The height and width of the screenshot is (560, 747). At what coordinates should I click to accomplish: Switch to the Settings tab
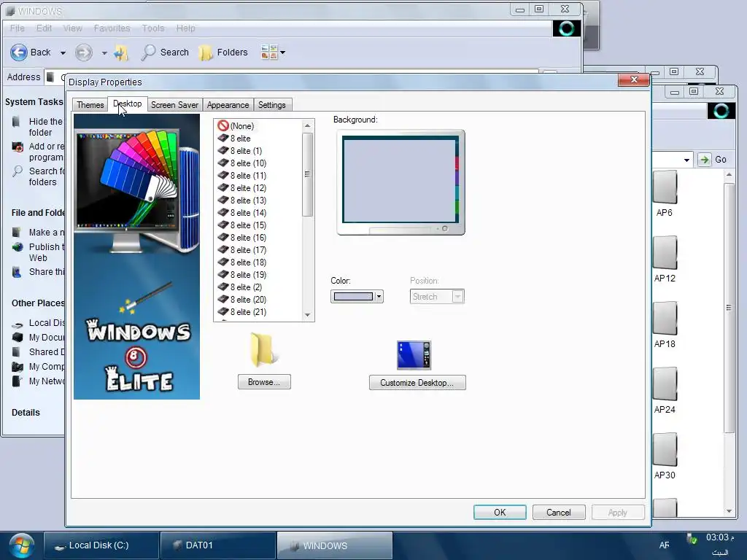click(x=272, y=105)
